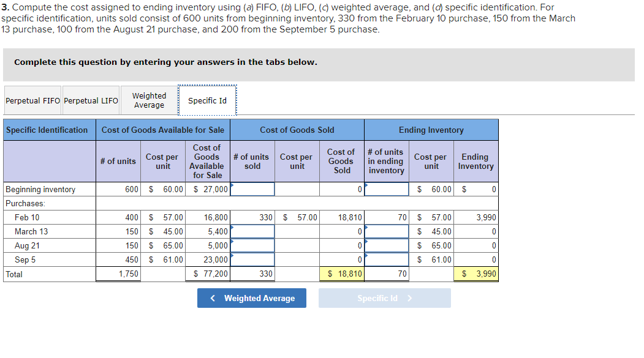Click ending inventory units input for Sep 5
The width and height of the screenshot is (644, 358).
tap(386, 259)
